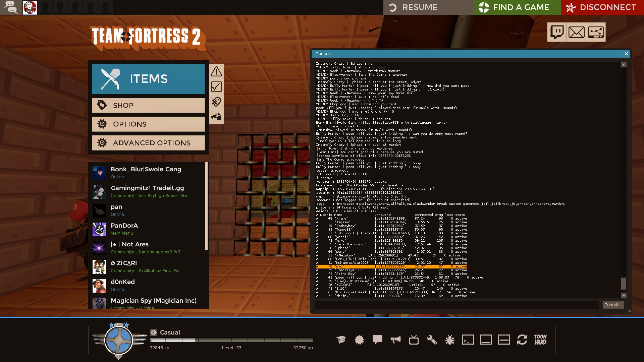Open the mail envelope icon
Screen dimensions: 644x362
(577, 32)
